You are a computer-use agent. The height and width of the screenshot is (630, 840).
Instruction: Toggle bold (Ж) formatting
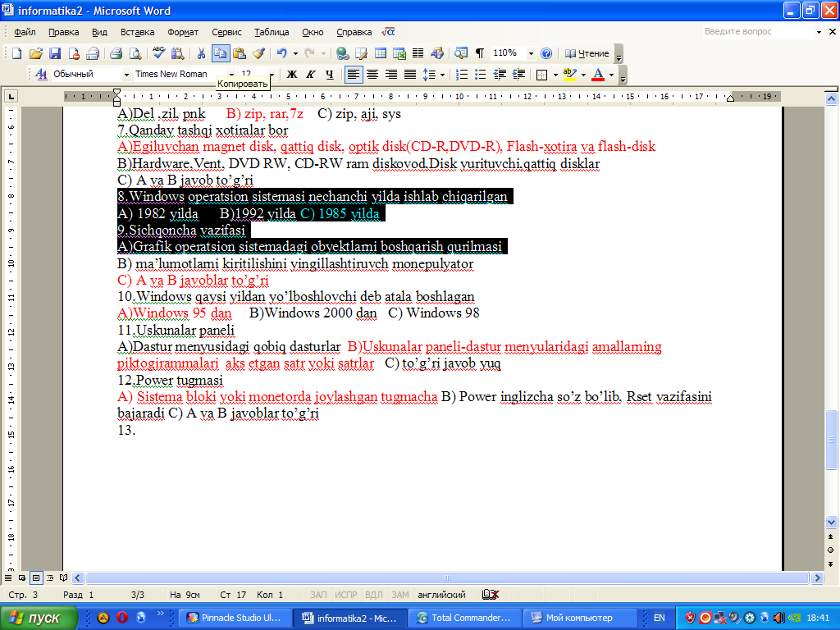tap(292, 75)
